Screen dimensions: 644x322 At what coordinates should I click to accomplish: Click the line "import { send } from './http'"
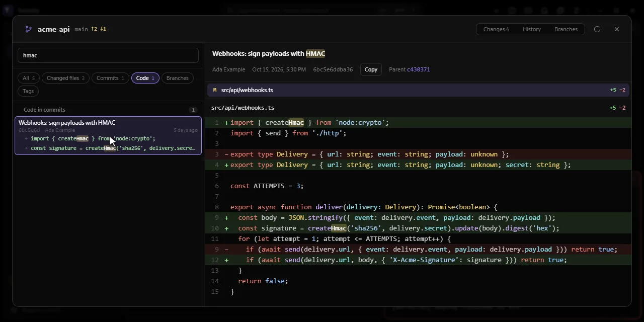[x=419, y=133]
